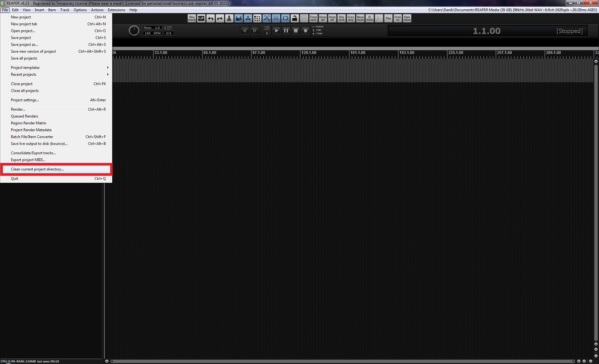This screenshot has height=364, width=599.
Task: Click the Q item toolbar button
Action: (x=369, y=18)
